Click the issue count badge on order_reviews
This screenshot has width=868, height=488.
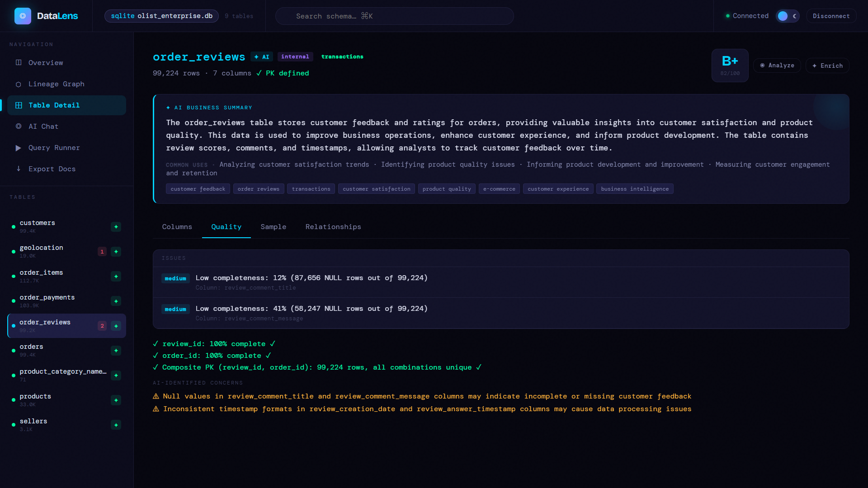point(102,326)
